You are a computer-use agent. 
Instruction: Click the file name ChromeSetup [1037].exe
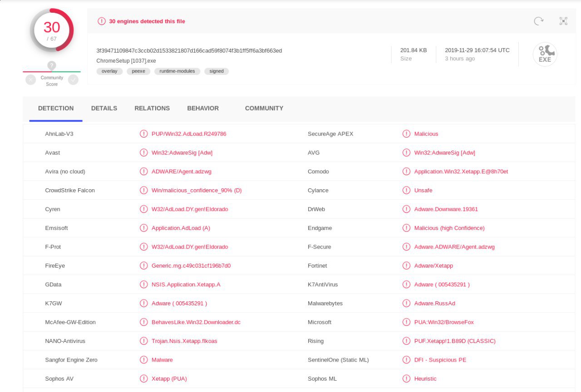point(126,61)
